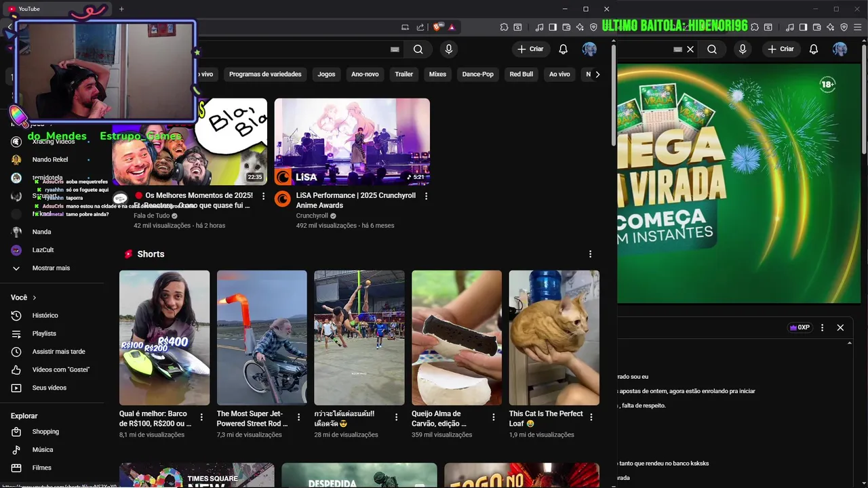
Task: Select Red Bull filter chip
Action: point(521,74)
